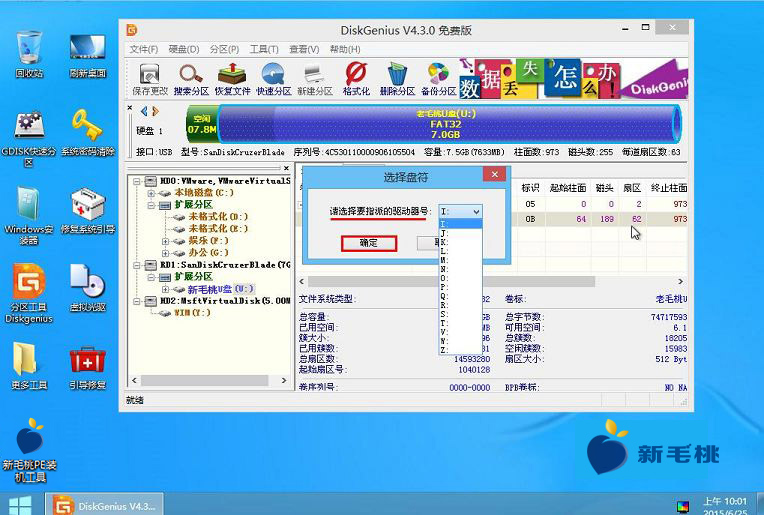The image size is (764, 515).
Task: Open the 分区(P) menu
Action: [x=224, y=49]
